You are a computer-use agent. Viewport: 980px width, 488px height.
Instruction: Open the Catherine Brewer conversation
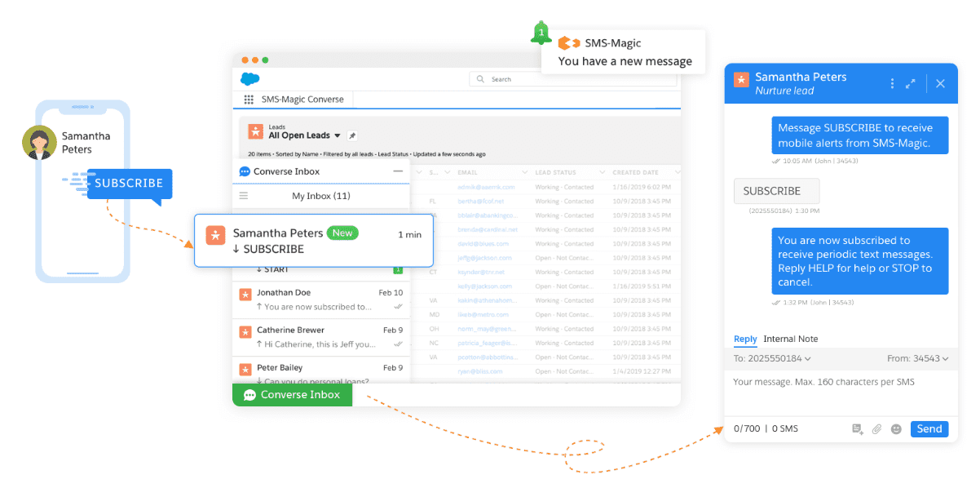coord(321,338)
